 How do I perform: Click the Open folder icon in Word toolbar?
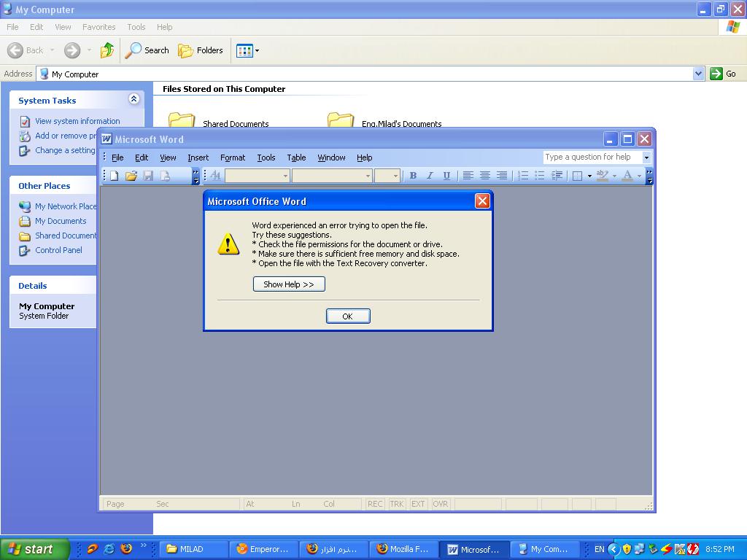[x=131, y=176]
